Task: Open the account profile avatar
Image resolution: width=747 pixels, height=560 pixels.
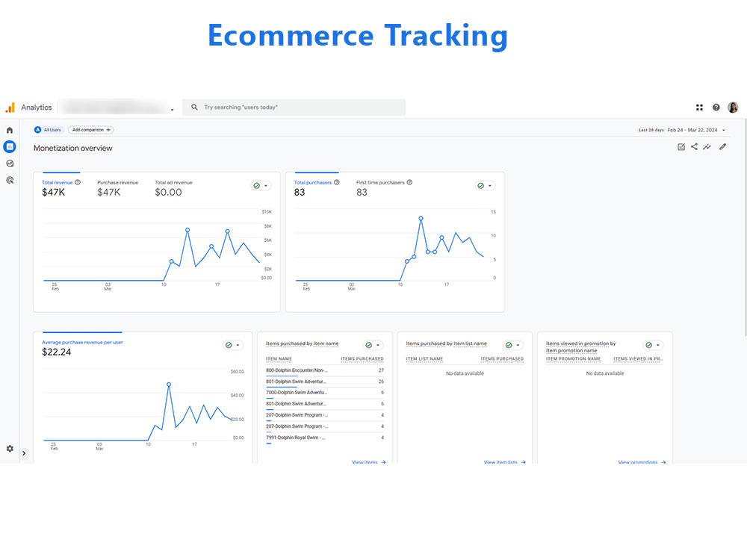Action: 733,108
